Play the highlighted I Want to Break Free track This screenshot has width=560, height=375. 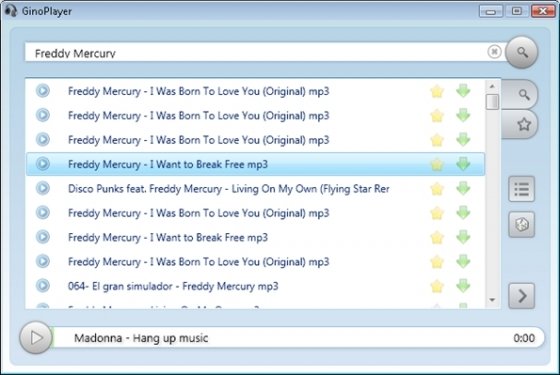pyautogui.click(x=43, y=164)
